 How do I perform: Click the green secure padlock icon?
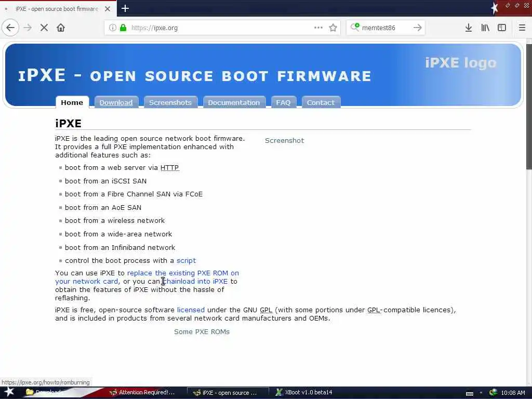tap(123, 28)
